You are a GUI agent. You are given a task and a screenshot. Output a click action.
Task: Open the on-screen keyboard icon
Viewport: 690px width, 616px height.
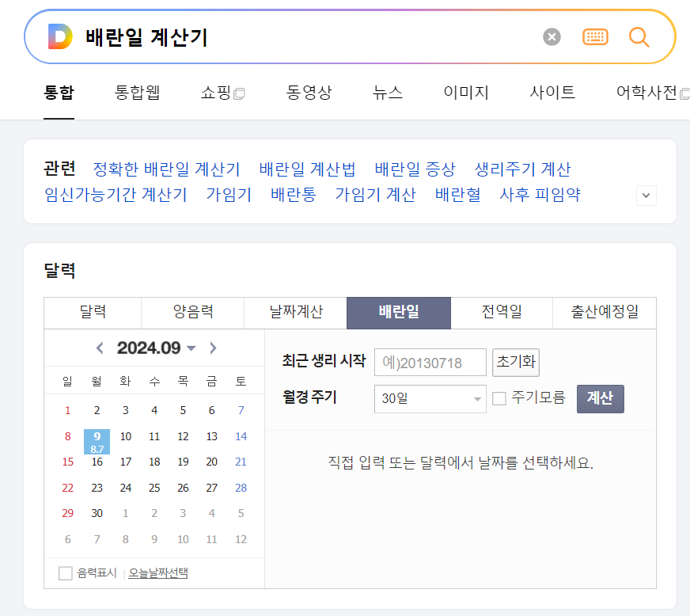click(x=596, y=36)
